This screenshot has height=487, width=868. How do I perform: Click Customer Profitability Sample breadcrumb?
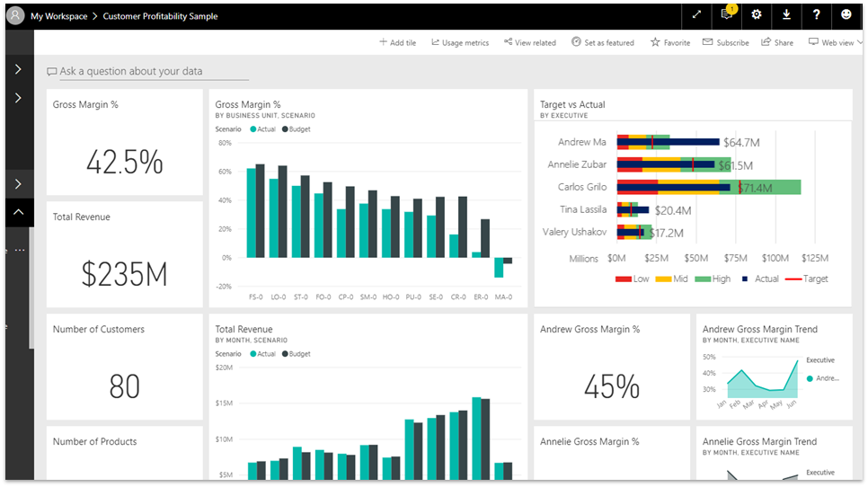[x=160, y=16]
